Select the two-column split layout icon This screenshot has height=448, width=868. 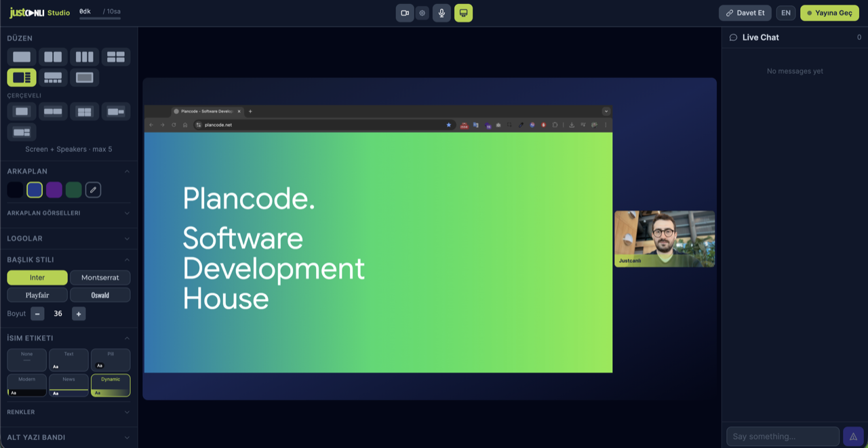click(53, 57)
